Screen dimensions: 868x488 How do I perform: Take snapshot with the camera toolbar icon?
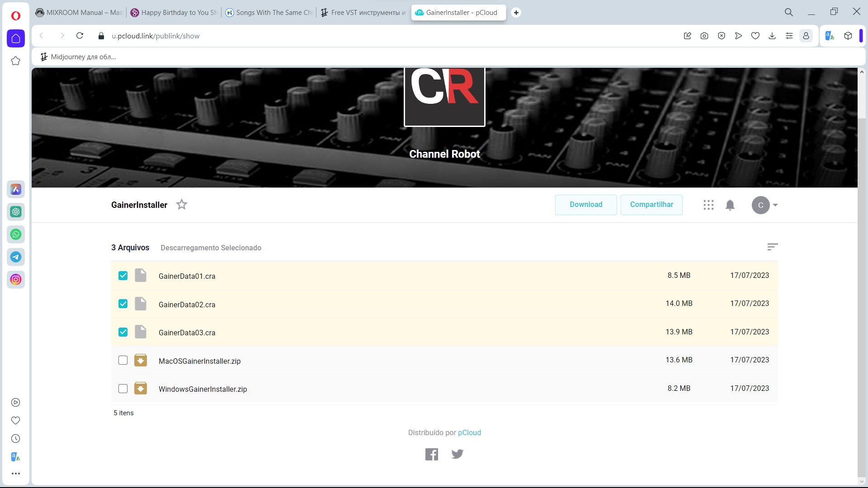704,36
